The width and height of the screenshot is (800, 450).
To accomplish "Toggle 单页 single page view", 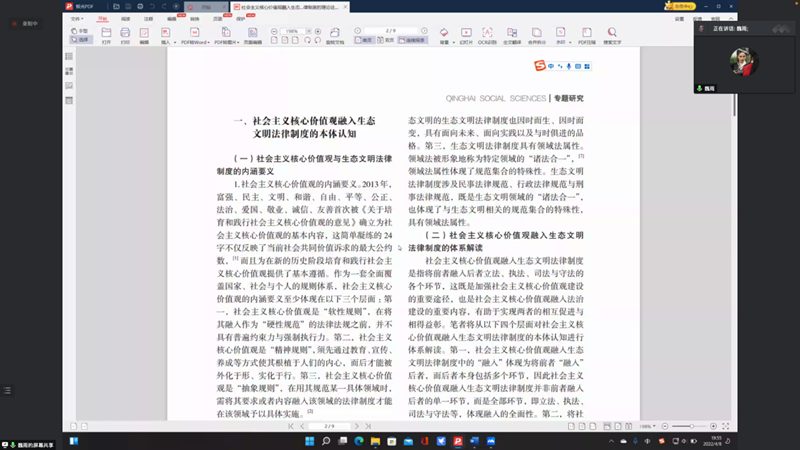I will (x=366, y=40).
